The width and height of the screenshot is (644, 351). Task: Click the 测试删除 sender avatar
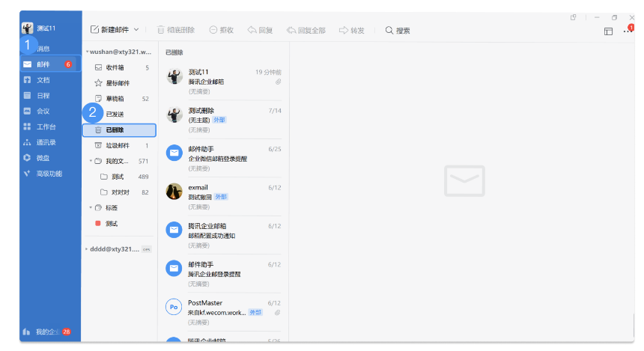click(x=174, y=115)
